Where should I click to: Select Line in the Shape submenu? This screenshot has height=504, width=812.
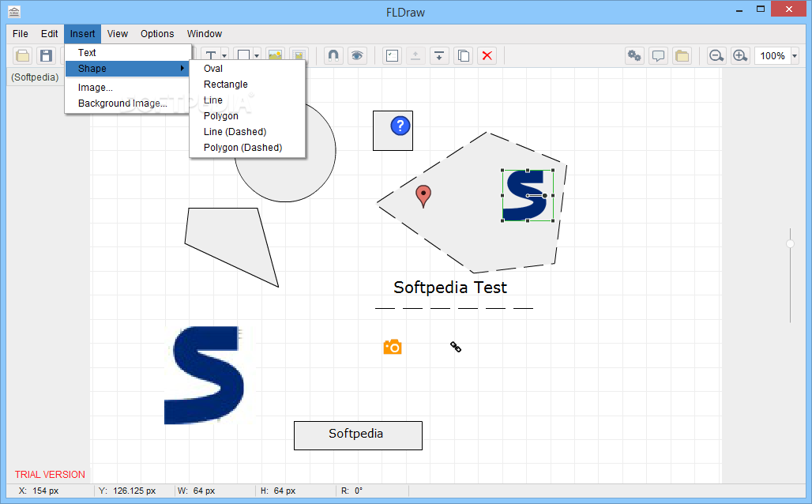tap(247, 100)
